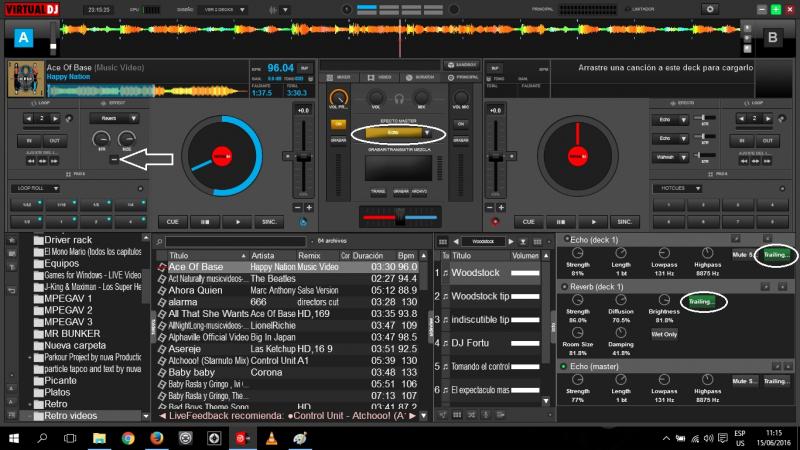Click deck A pitch minus button
800x450 pixels.
coord(297,208)
